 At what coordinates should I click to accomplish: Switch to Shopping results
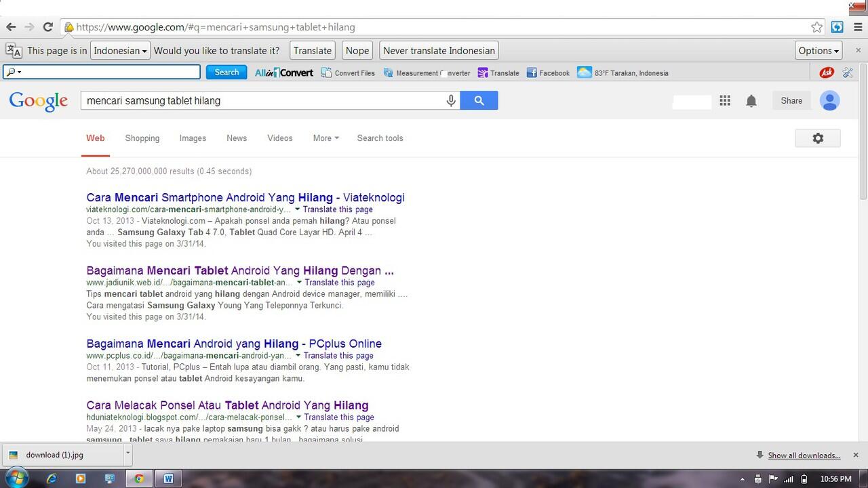tap(142, 138)
